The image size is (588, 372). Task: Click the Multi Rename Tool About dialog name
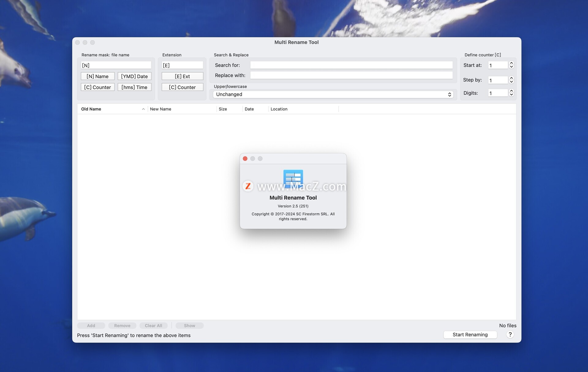[x=293, y=198]
